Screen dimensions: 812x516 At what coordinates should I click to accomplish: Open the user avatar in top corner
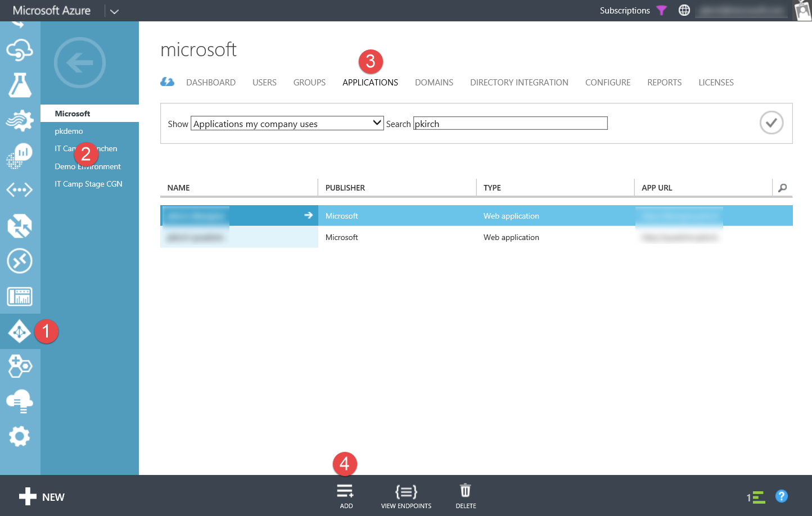click(802, 11)
